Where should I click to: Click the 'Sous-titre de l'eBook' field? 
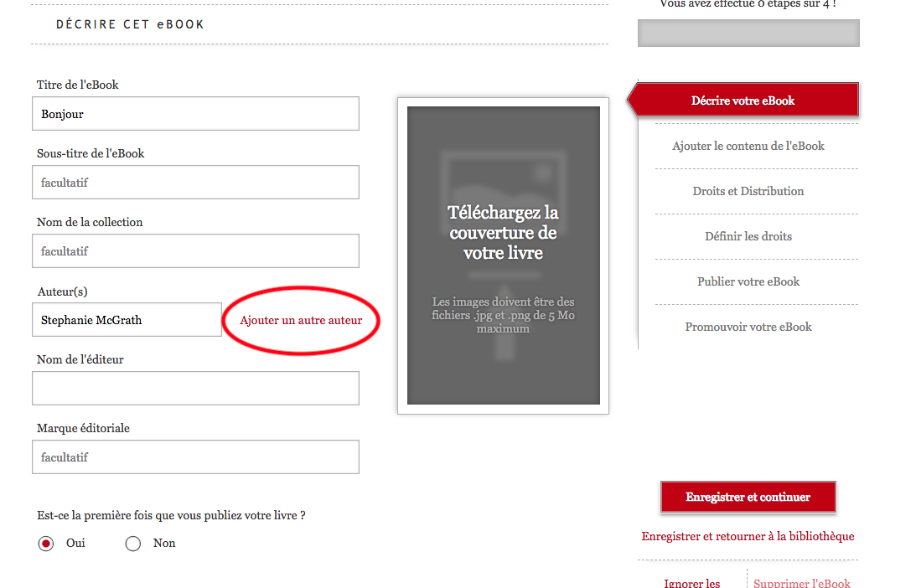point(195,182)
